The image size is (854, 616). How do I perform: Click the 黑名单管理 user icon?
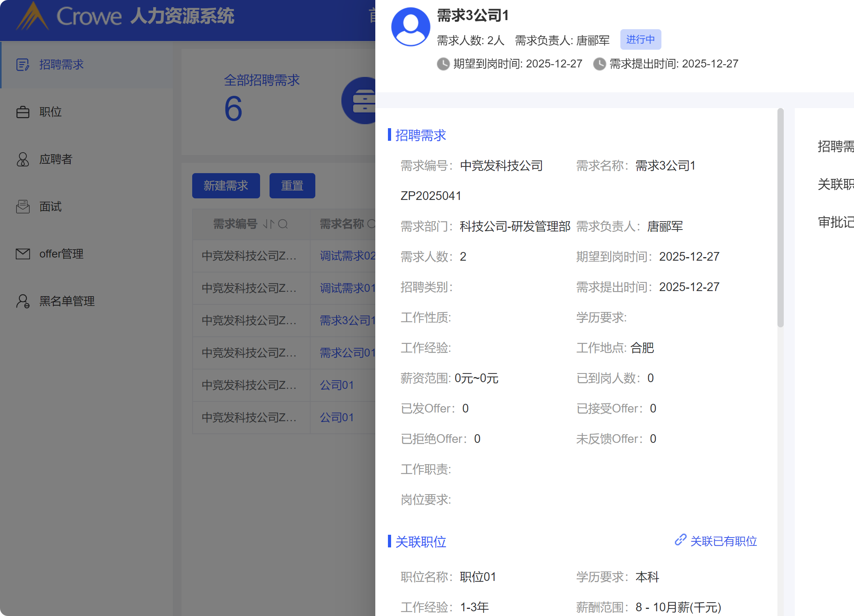point(22,301)
